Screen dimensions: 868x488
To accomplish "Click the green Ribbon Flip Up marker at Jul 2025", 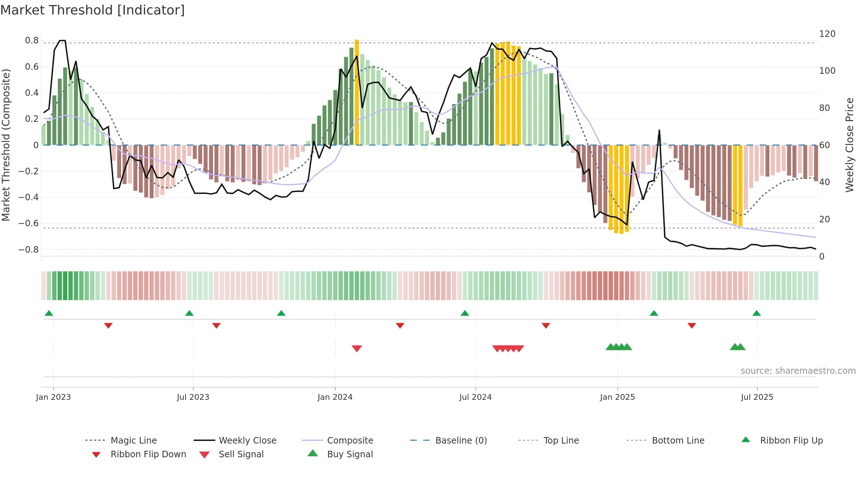I will point(757,313).
